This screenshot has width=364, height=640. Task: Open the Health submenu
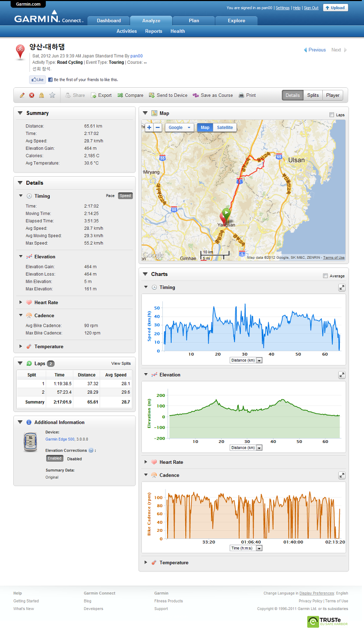178,31
